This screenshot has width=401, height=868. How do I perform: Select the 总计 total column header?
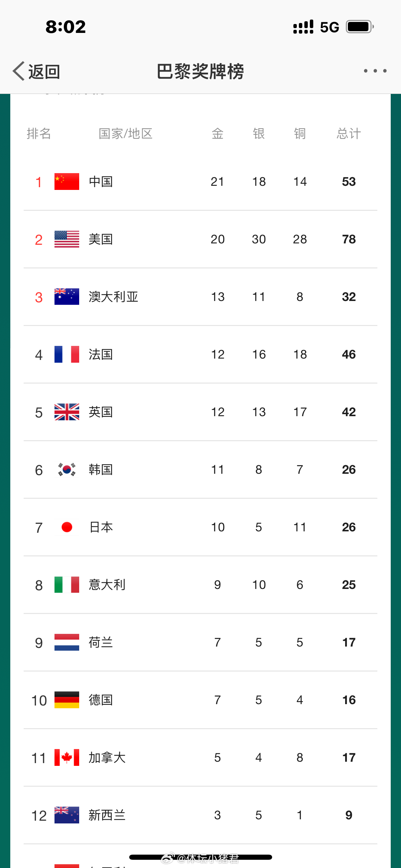(x=349, y=134)
